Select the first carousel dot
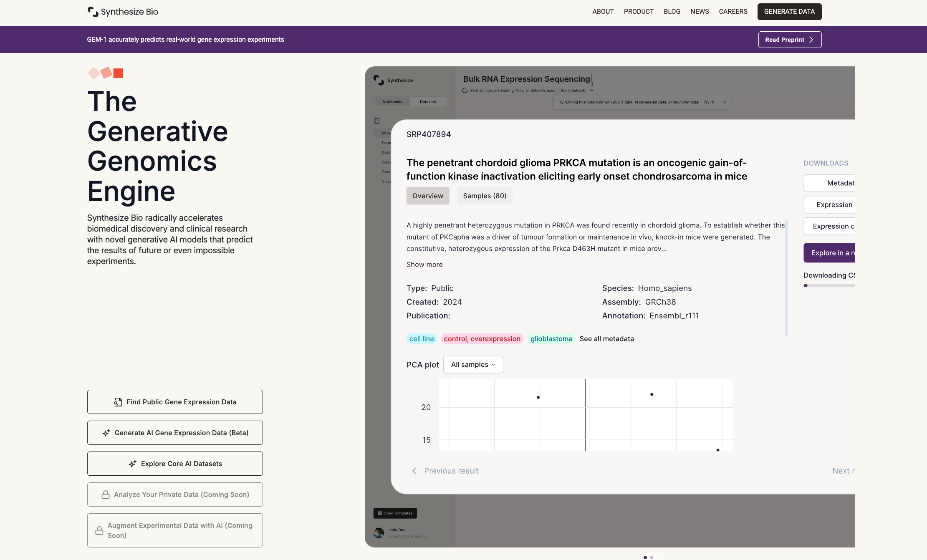Image resolution: width=927 pixels, height=560 pixels. [645, 557]
